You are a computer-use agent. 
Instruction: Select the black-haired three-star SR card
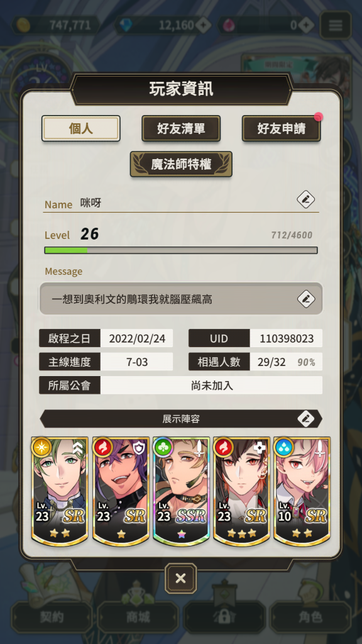point(241,491)
